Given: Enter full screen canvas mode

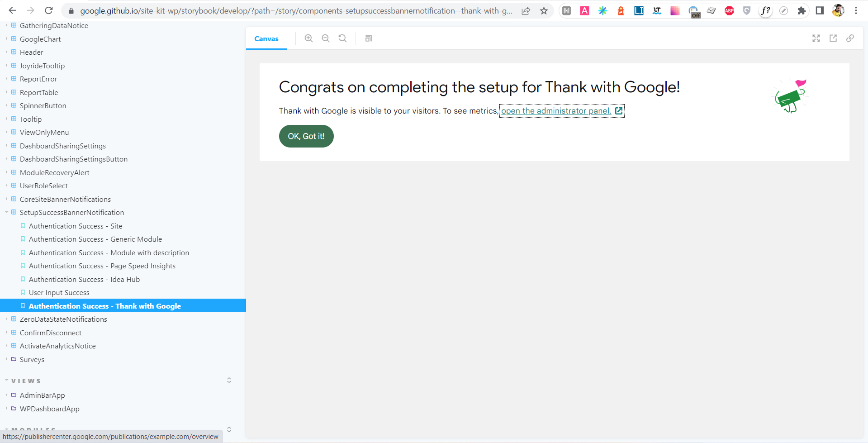Looking at the screenshot, I should pyautogui.click(x=816, y=38).
